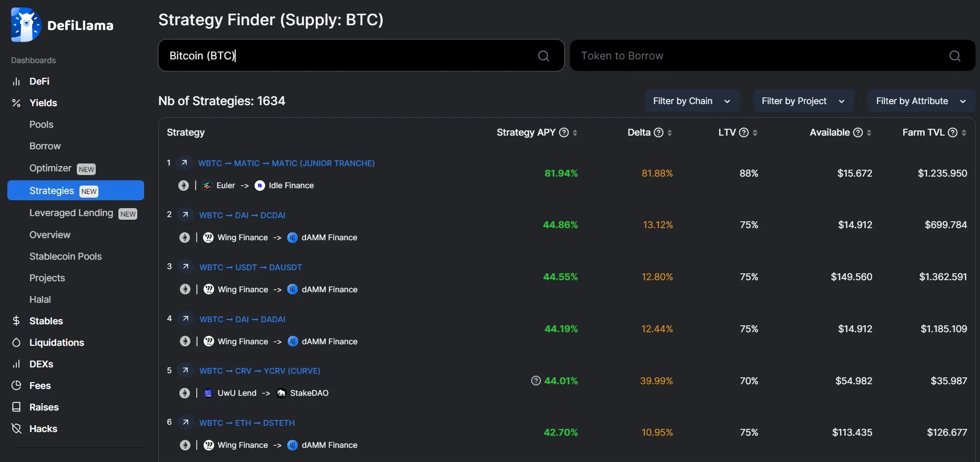The image size is (980, 462).
Task: Sort by Available column arrows
Action: click(x=869, y=133)
